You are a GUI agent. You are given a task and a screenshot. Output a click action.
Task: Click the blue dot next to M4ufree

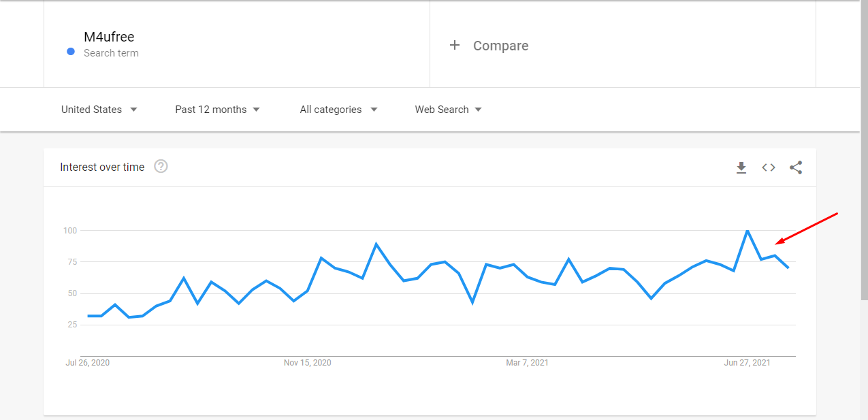click(71, 52)
